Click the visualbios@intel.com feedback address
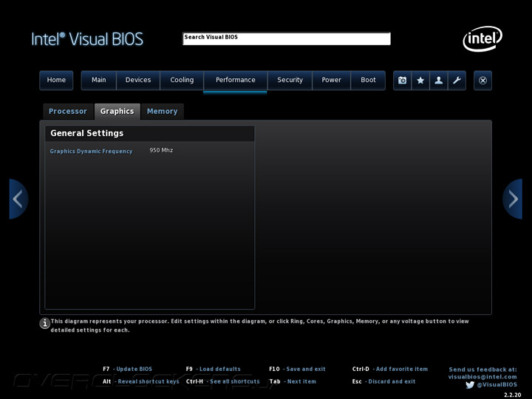Screen dimensions: 532x399 (x=482, y=377)
